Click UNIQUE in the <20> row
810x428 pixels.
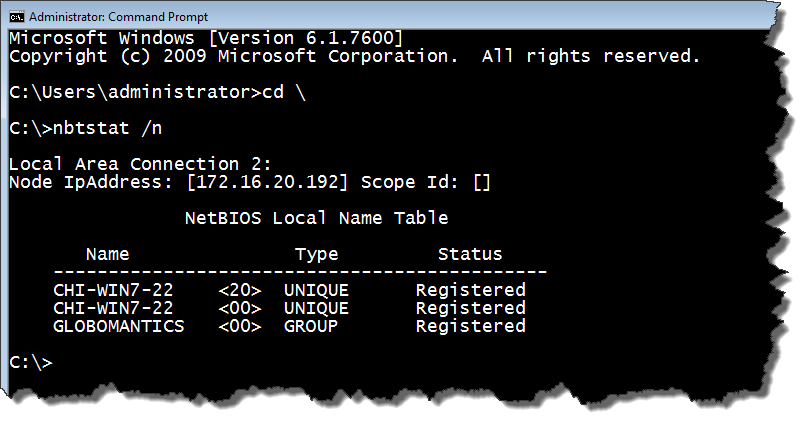316,290
